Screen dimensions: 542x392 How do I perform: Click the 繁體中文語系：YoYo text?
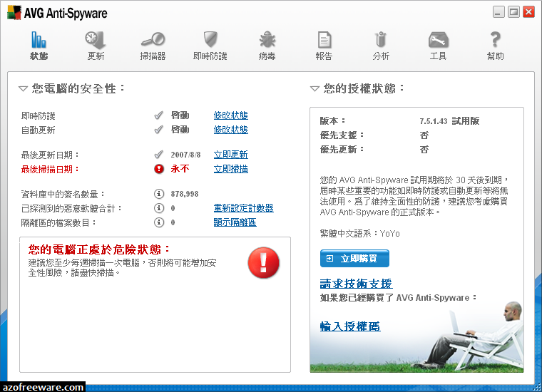[360, 234]
